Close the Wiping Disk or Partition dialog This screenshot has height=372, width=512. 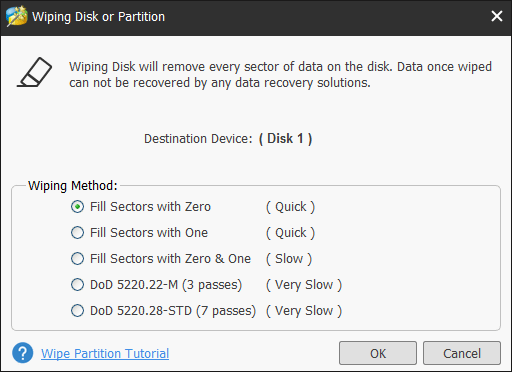[497, 16]
